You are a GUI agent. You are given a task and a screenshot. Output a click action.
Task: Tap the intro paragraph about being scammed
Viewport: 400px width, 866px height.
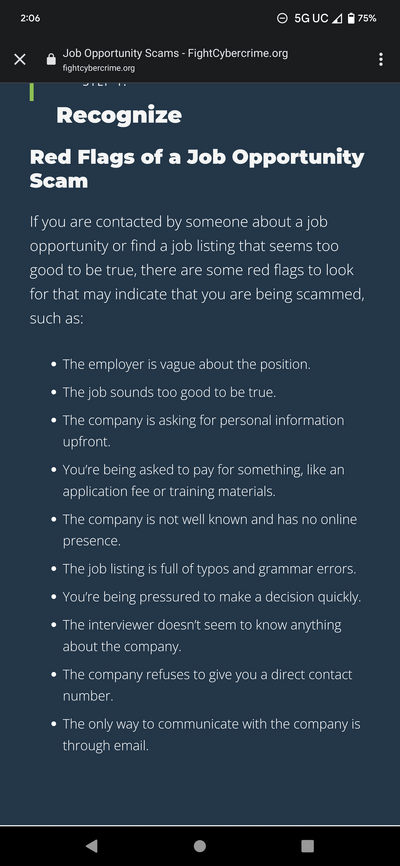[197, 271]
